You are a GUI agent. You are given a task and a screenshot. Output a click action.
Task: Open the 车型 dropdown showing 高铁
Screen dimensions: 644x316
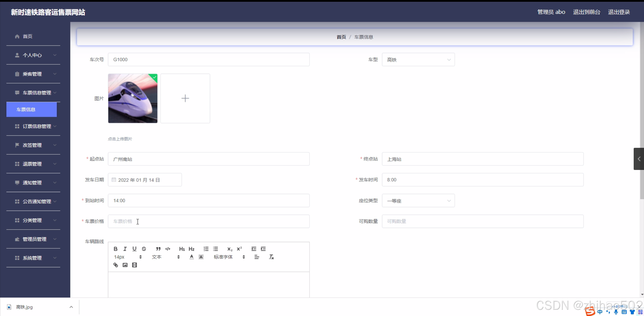tap(418, 60)
